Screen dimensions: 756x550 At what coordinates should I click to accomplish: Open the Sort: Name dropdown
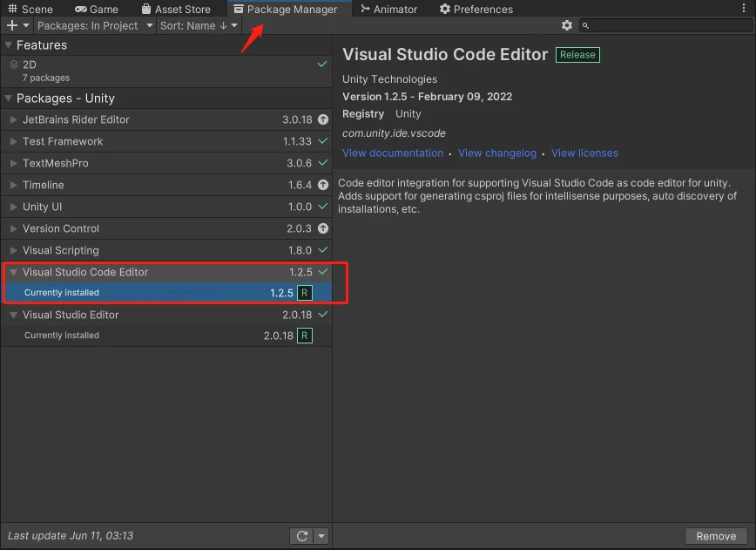pyautogui.click(x=199, y=25)
